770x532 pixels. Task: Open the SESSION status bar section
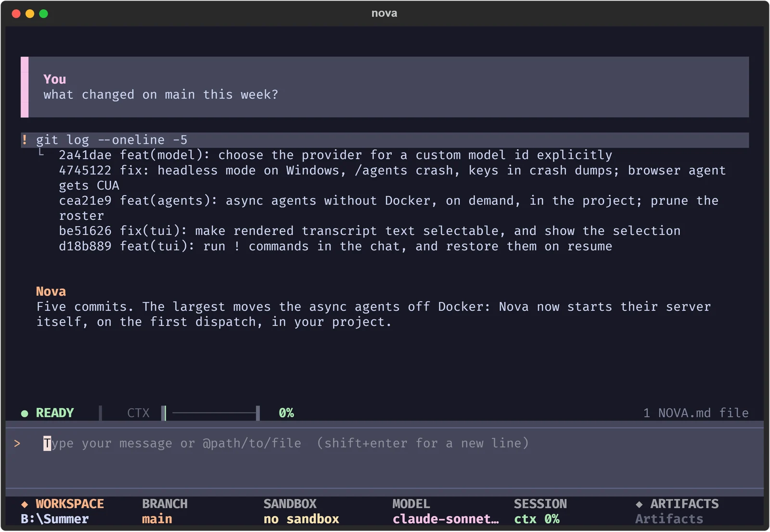pyautogui.click(x=540, y=511)
